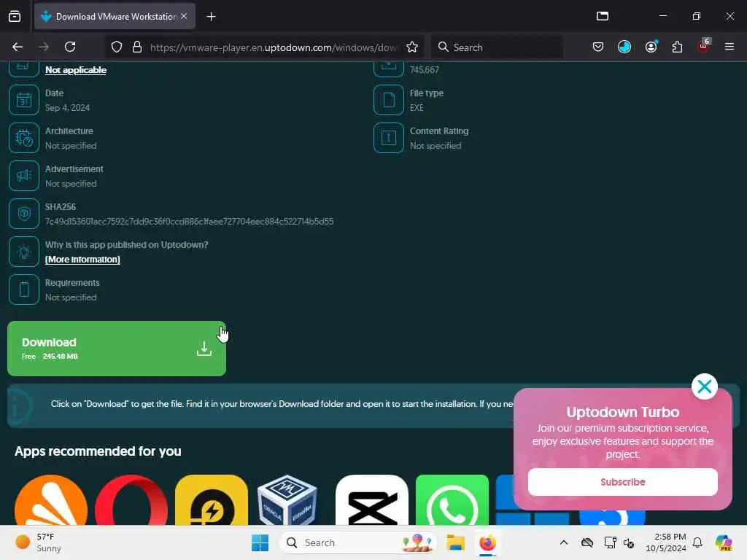The image size is (747, 560).
Task: Click the Sep 4, 2024 date text
Action: pos(67,108)
